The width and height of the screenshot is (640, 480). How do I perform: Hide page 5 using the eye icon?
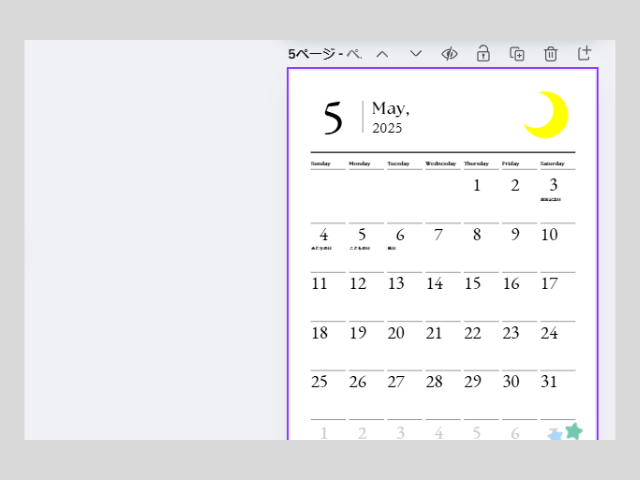(x=449, y=54)
